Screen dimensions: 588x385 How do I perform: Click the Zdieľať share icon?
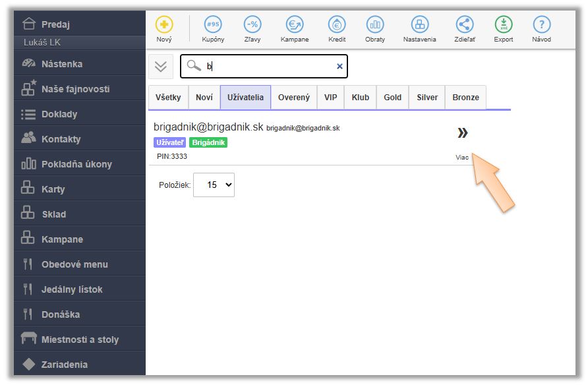pos(465,25)
